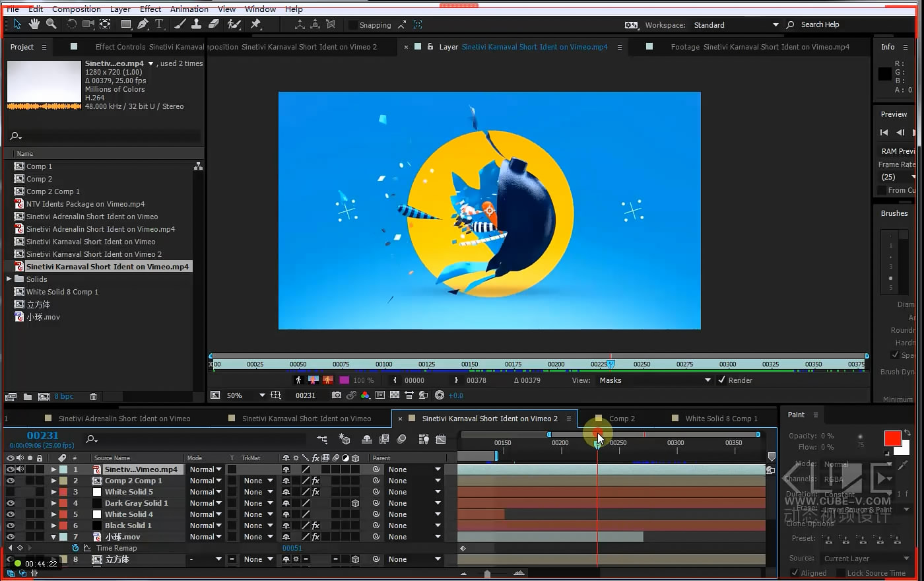
Task: Select the Zoom magnifier tool
Action: (51, 24)
